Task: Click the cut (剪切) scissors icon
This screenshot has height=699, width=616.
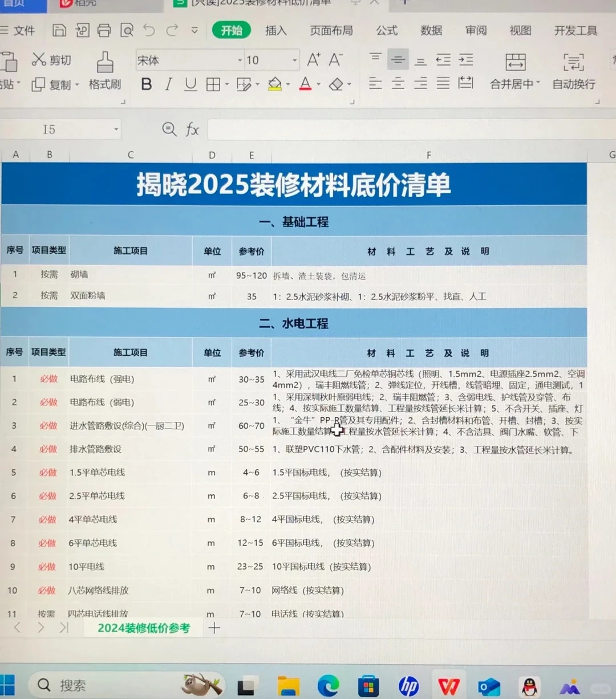Action: click(x=38, y=59)
